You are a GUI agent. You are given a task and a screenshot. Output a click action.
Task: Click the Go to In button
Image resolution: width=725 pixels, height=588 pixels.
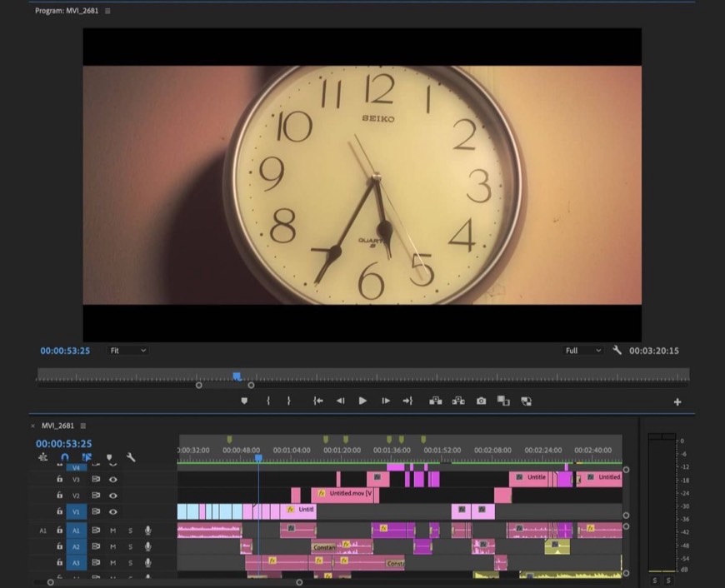pyautogui.click(x=317, y=401)
